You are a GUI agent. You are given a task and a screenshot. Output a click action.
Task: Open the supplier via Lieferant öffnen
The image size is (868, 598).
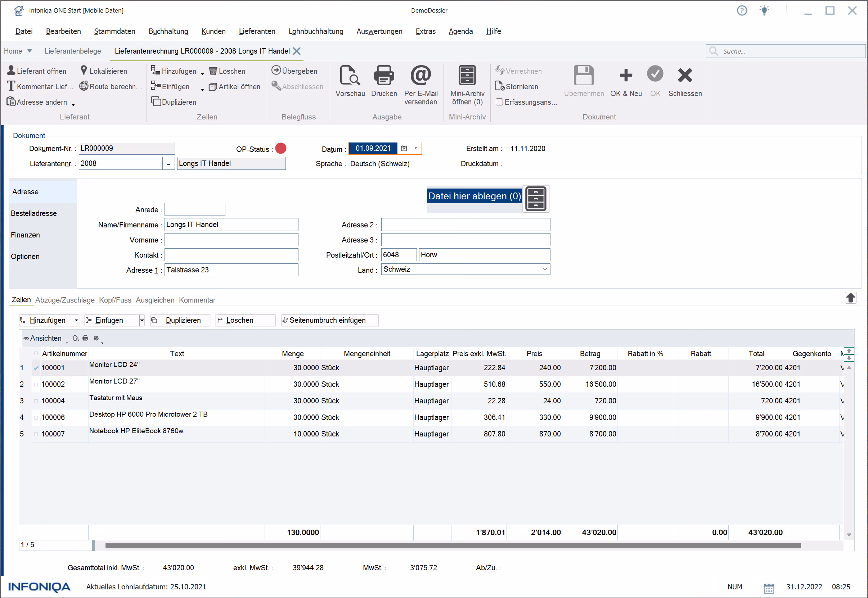coord(36,71)
